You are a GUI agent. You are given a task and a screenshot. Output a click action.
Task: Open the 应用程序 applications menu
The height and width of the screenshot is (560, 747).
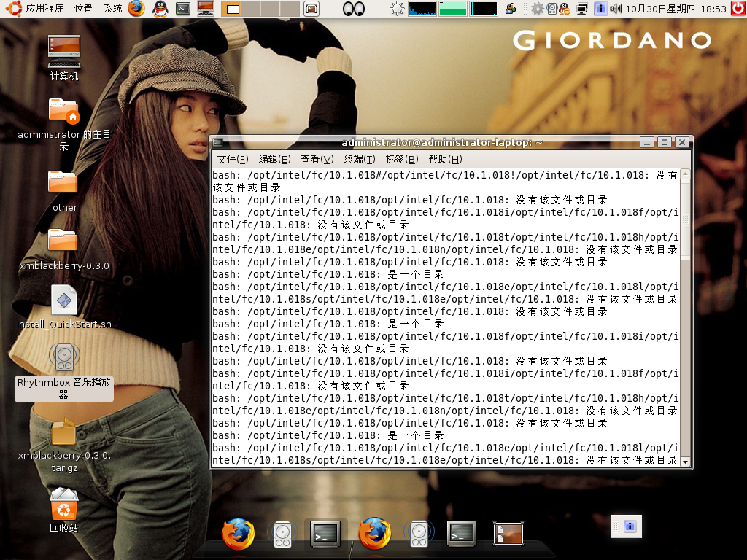(x=44, y=8)
